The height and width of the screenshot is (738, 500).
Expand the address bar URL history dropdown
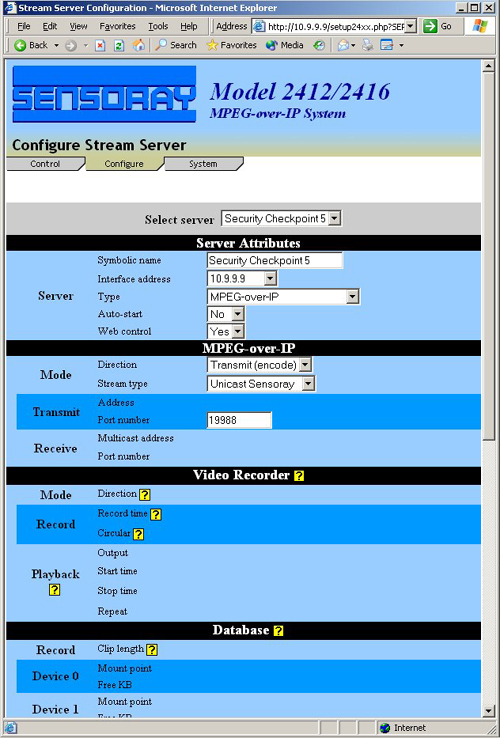(x=411, y=26)
